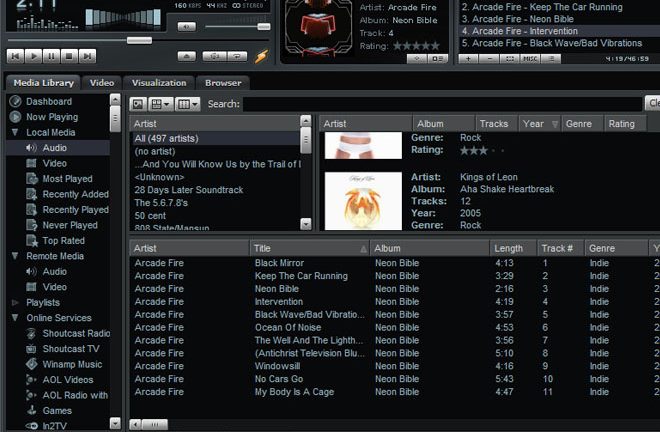Viewport: 660px width, 432px height.
Task: Select playlist entry 'Black Wave/Bad Vibrations'
Action: tap(559, 43)
